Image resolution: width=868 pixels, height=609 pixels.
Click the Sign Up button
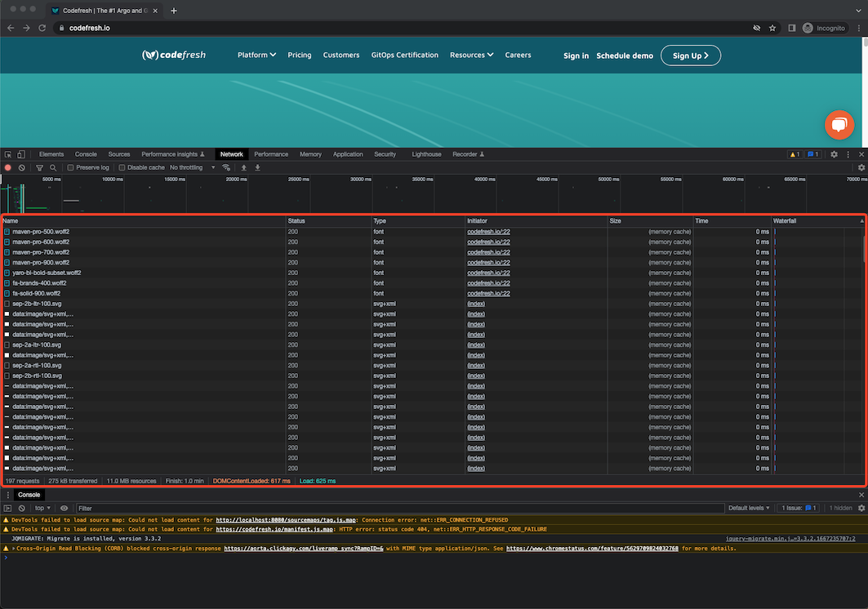pyautogui.click(x=691, y=56)
